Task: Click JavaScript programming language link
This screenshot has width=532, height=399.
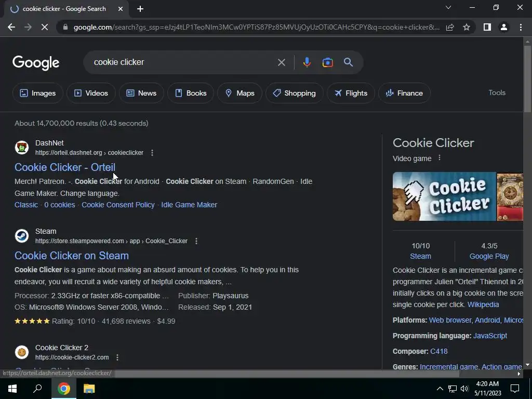Action: [x=490, y=336]
